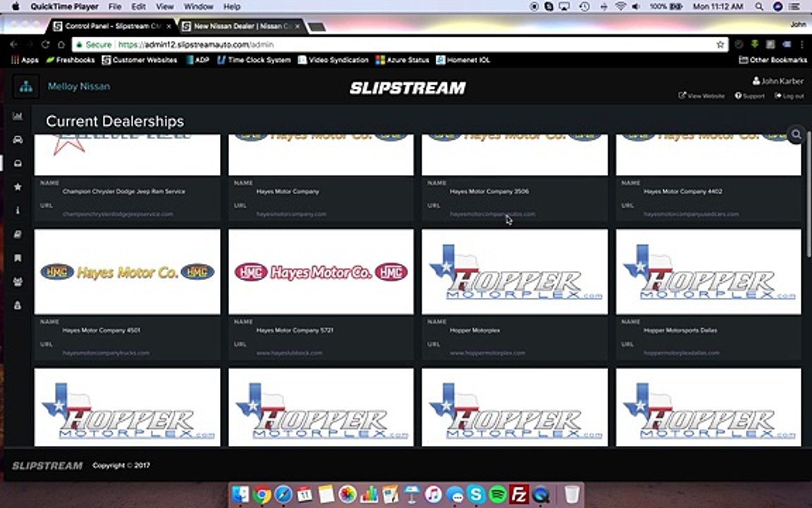Open the ADP bookmark
The width and height of the screenshot is (812, 508).
197,60
